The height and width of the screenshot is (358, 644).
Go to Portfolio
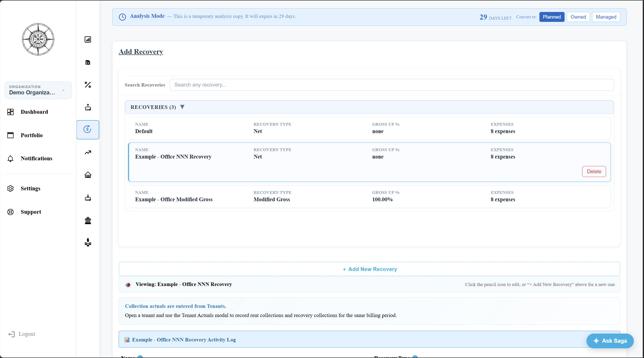coord(32,135)
